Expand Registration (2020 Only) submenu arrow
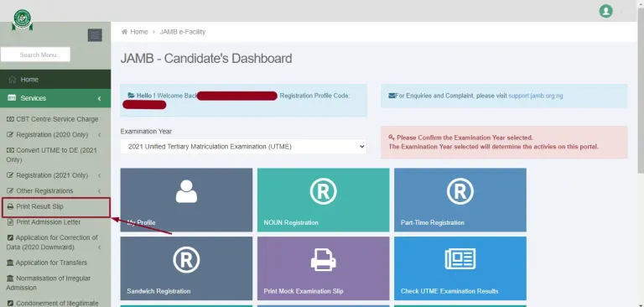 tap(100, 135)
